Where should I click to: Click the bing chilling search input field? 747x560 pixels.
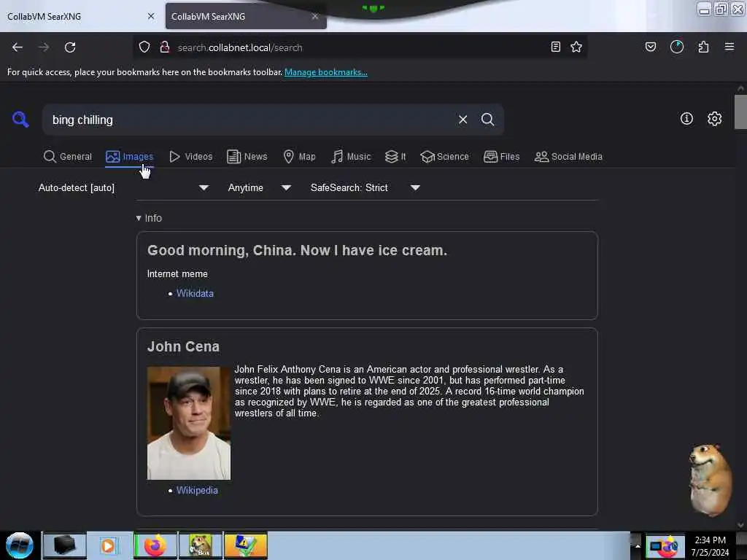click(252, 120)
